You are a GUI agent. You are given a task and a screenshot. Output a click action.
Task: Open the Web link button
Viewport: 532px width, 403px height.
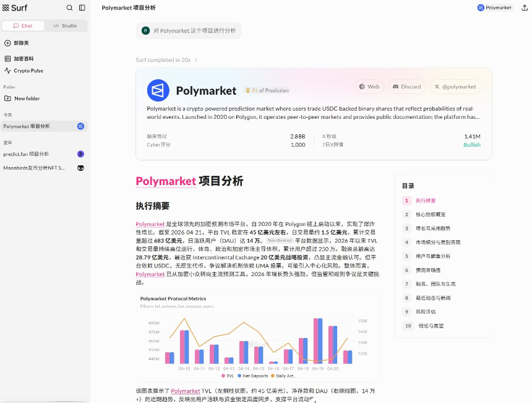369,87
